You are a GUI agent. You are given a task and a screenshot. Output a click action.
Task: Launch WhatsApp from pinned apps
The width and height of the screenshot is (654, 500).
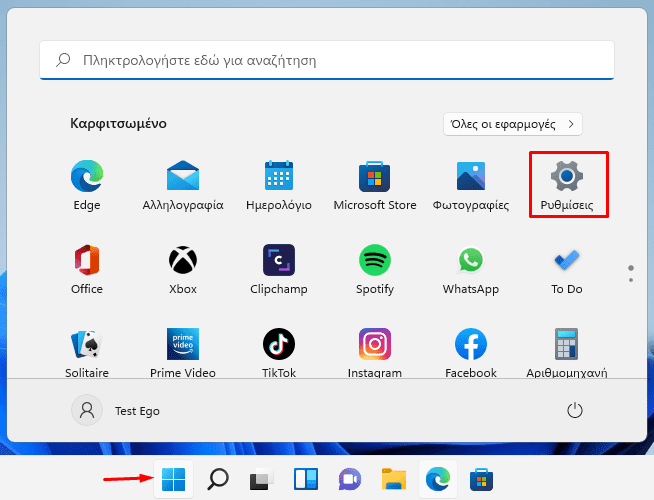470,269
